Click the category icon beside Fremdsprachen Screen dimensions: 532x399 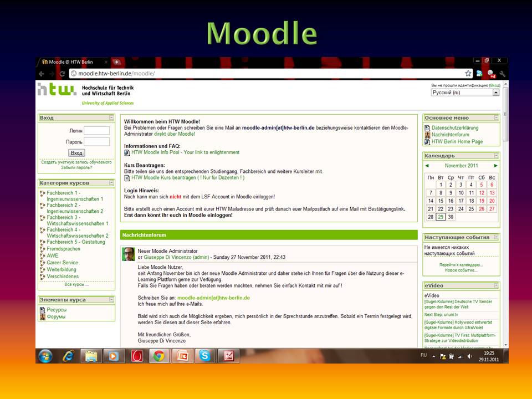click(43, 249)
